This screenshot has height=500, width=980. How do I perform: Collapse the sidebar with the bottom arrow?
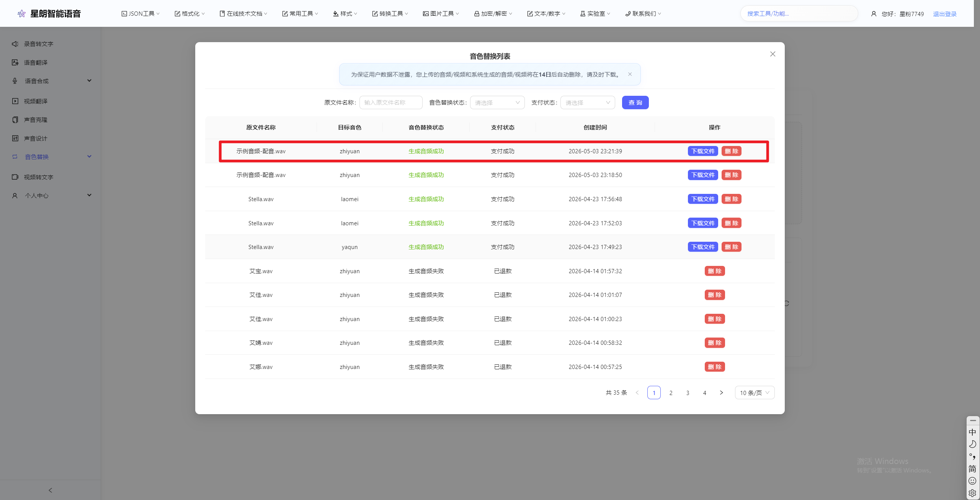point(50,490)
